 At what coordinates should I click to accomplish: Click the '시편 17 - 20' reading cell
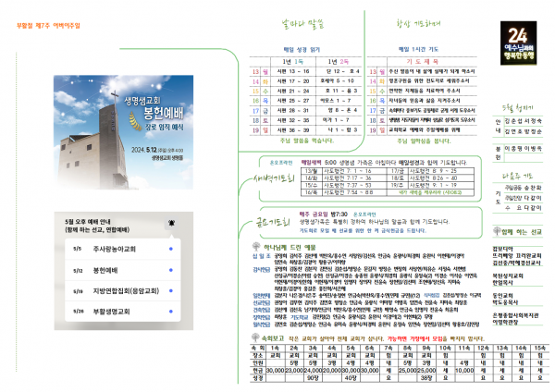[x=293, y=81]
